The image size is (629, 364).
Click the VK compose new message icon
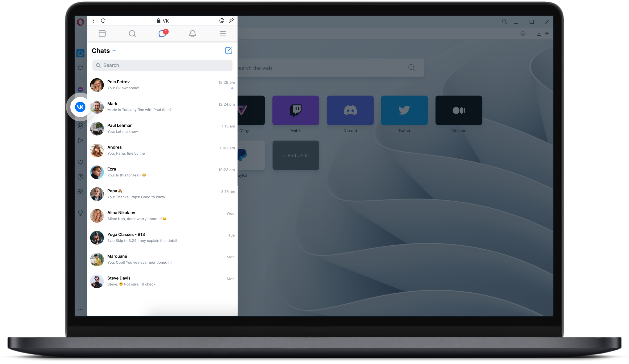[228, 50]
